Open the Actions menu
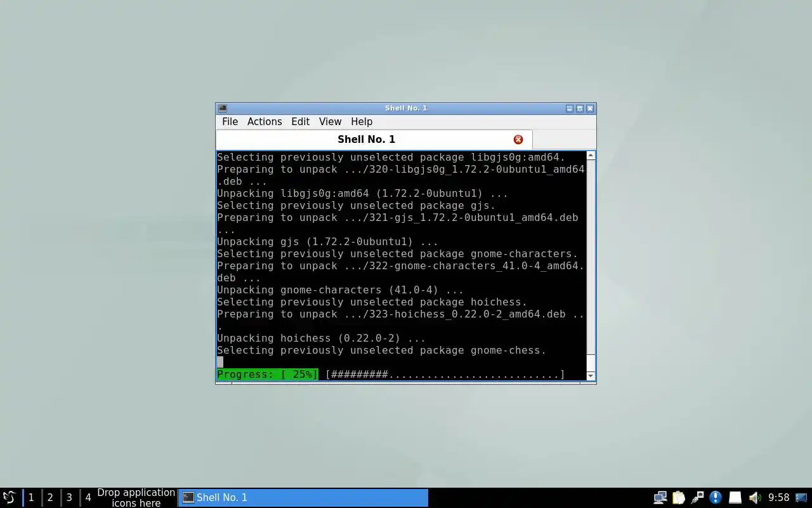This screenshot has width=812, height=508. point(265,121)
